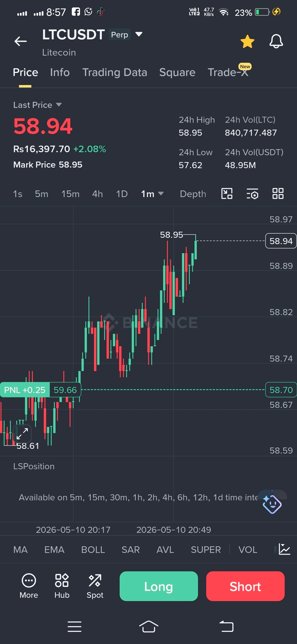Show the Depth chart
The image size is (297, 644).
pos(193,194)
